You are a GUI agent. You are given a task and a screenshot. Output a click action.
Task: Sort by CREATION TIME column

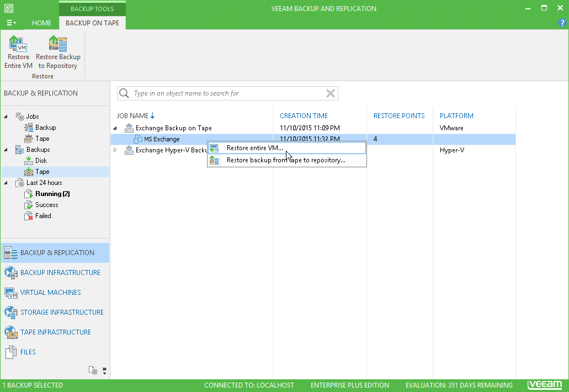[x=304, y=116]
